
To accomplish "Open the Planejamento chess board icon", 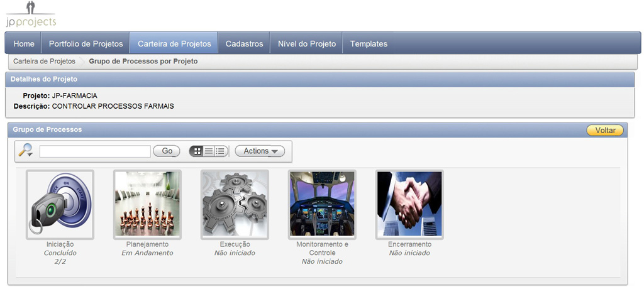I will tap(147, 204).
